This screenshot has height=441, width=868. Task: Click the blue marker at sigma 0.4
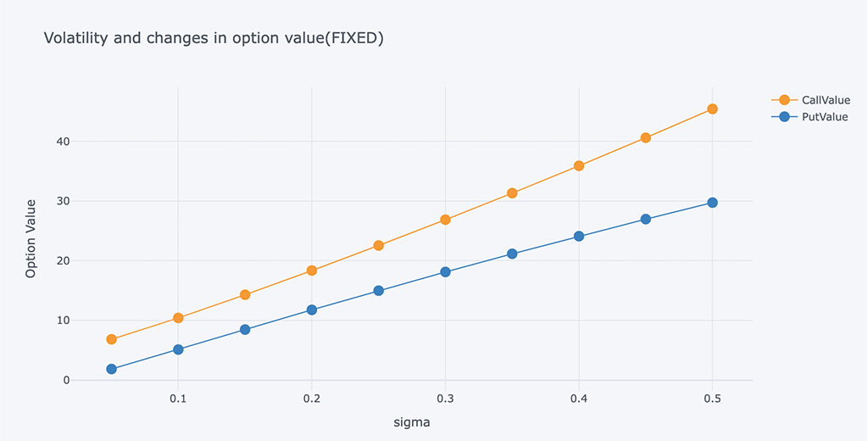(x=579, y=237)
